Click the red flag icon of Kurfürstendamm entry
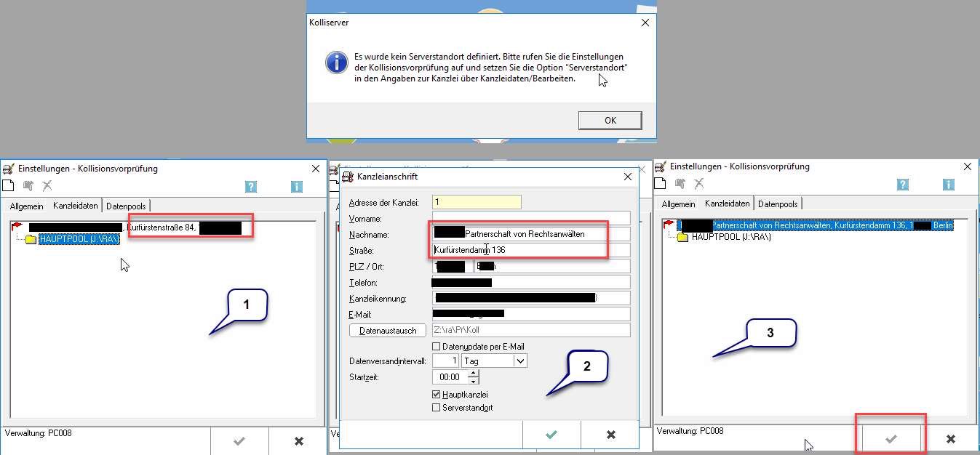 pos(669,225)
